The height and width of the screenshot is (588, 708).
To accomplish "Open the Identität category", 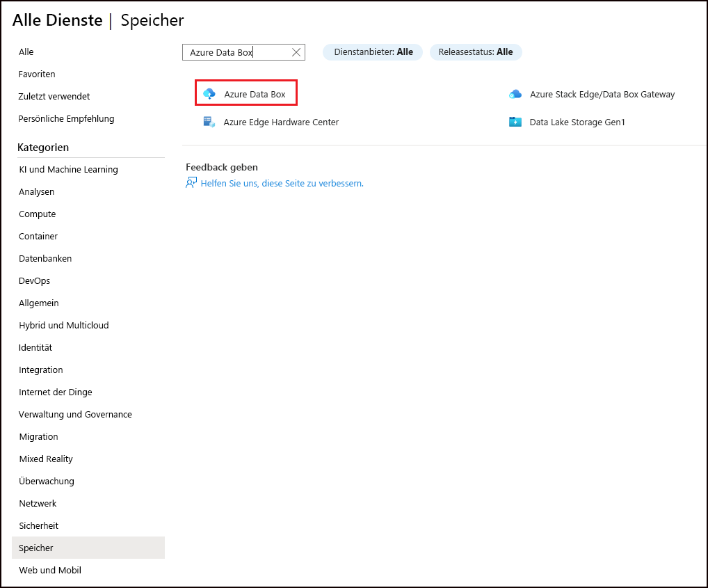I will tap(35, 347).
